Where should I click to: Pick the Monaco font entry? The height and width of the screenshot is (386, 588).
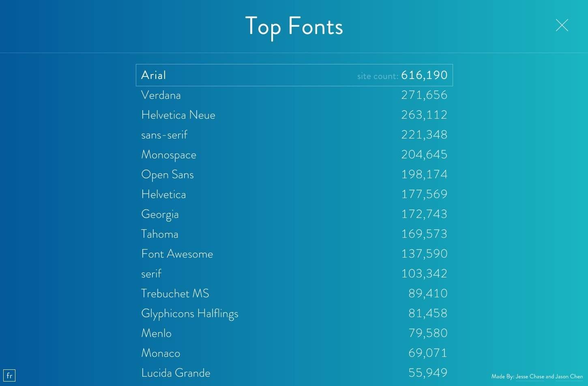(x=294, y=353)
